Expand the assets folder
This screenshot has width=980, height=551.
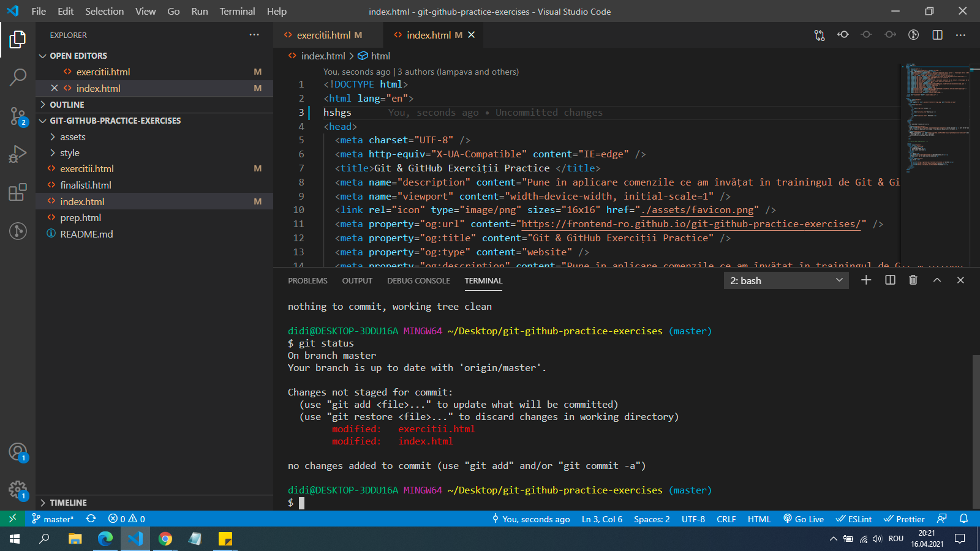(72, 137)
